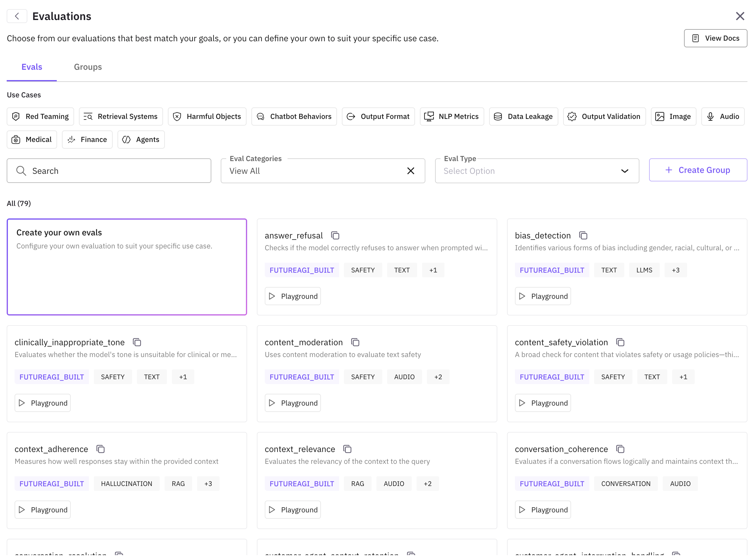Filter by Red Teaming use case

(x=40, y=116)
